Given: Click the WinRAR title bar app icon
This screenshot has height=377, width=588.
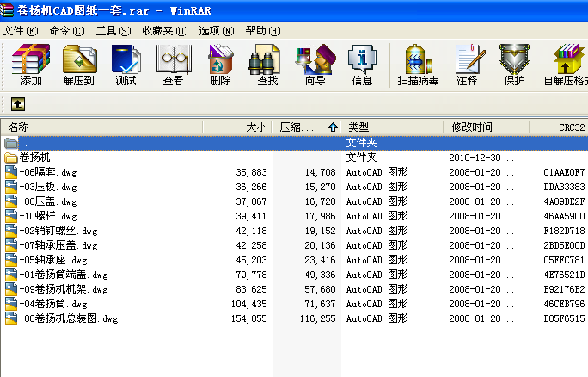Looking at the screenshot, I should (x=6, y=10).
